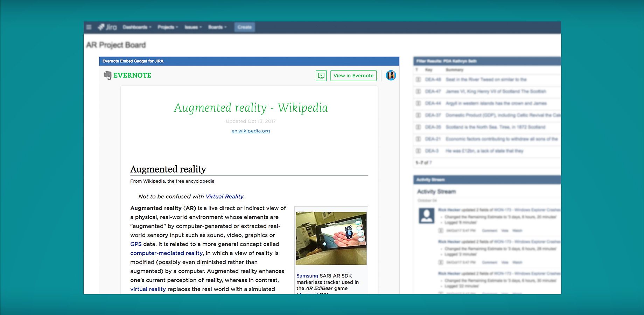Click the Filter Results gadget header
This screenshot has width=644, height=315.
(x=487, y=61)
